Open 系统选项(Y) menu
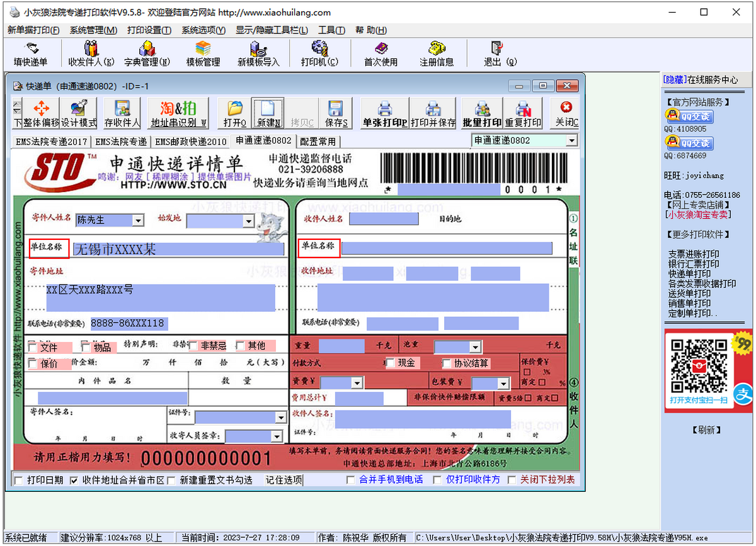Viewport: 756px width, 546px height. (x=203, y=30)
